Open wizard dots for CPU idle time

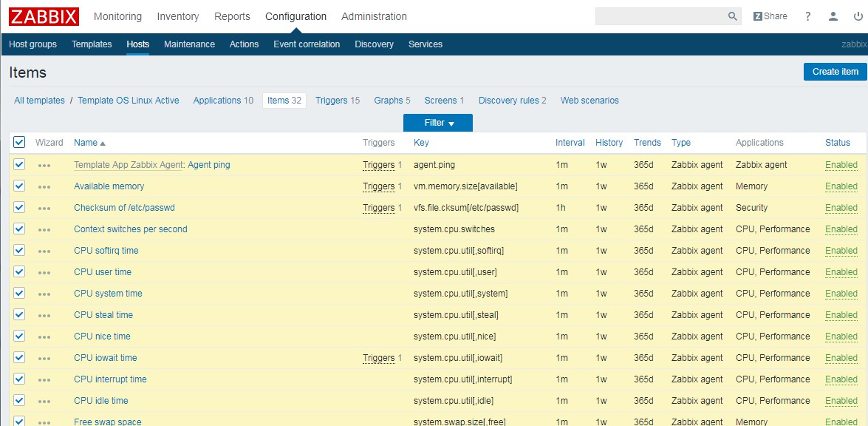(x=44, y=402)
